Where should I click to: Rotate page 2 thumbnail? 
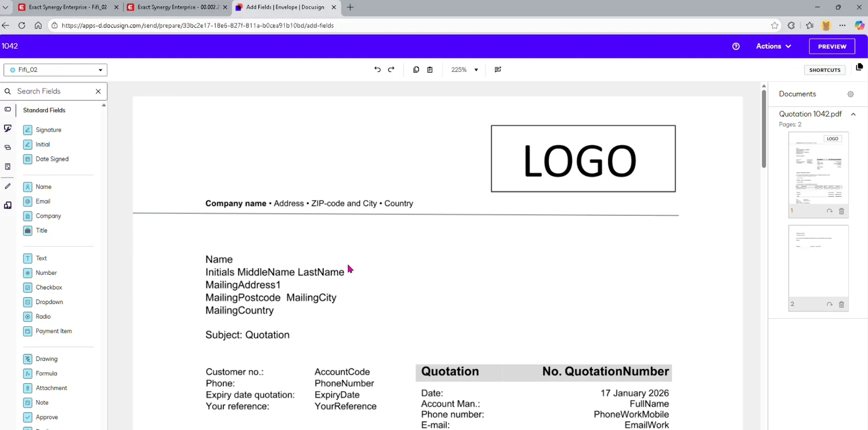(x=829, y=304)
